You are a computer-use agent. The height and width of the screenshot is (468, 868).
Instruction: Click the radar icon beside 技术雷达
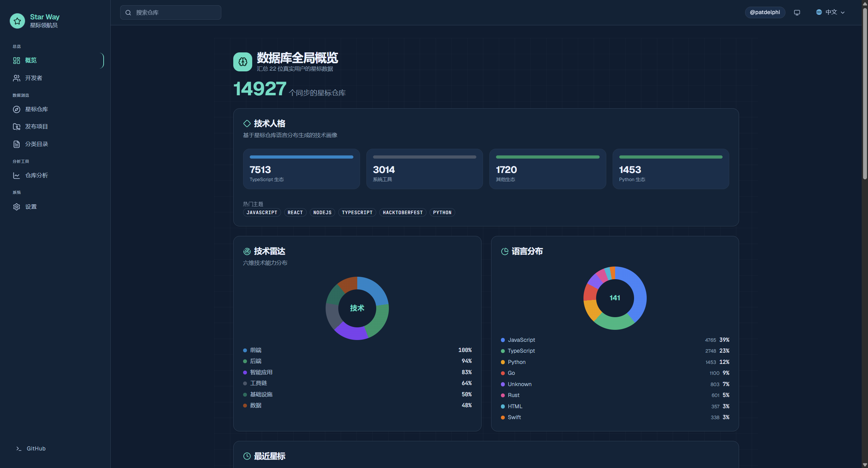coord(247,251)
